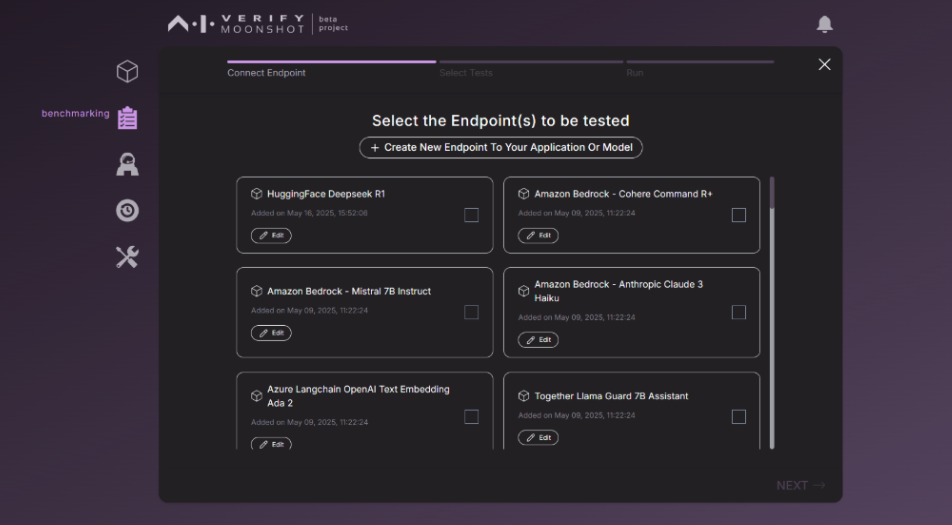Open the red teaming hooded figure icon
The width and height of the screenshot is (952, 525).
point(128,164)
